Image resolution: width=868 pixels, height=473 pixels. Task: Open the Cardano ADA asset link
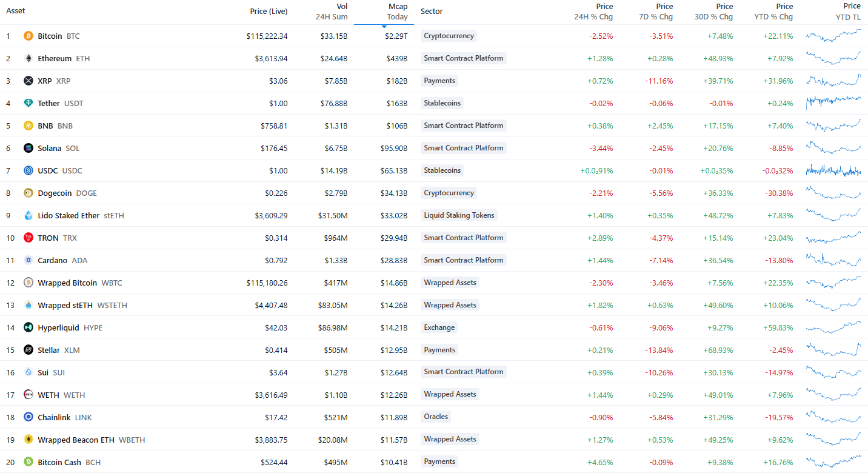click(x=62, y=260)
